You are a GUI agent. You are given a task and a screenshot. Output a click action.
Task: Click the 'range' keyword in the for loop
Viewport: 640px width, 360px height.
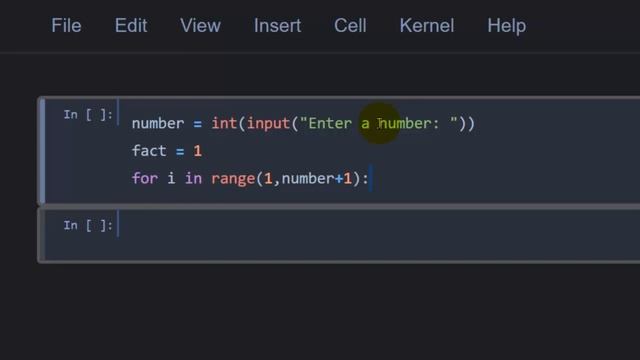coord(233,179)
